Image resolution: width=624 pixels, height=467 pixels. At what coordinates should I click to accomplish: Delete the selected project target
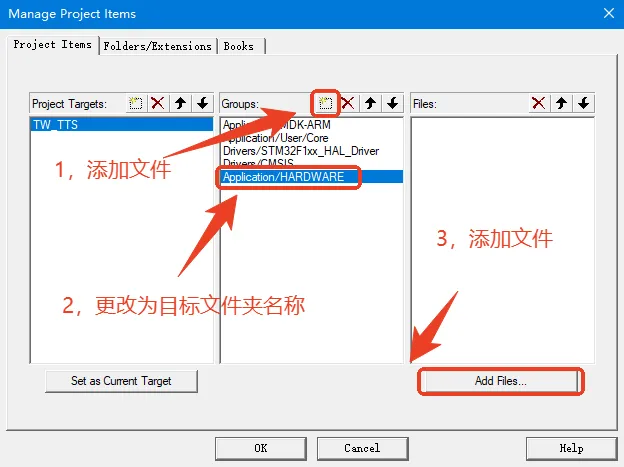point(158,104)
